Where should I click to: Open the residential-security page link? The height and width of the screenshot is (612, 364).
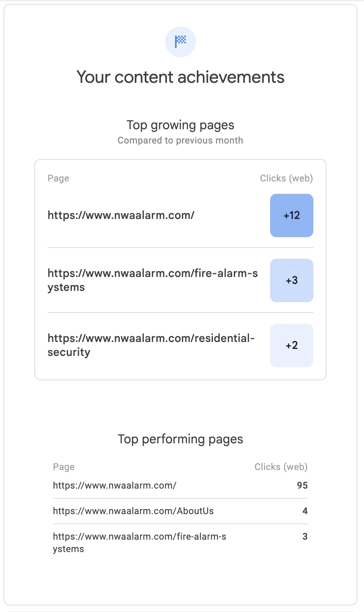coord(151,345)
